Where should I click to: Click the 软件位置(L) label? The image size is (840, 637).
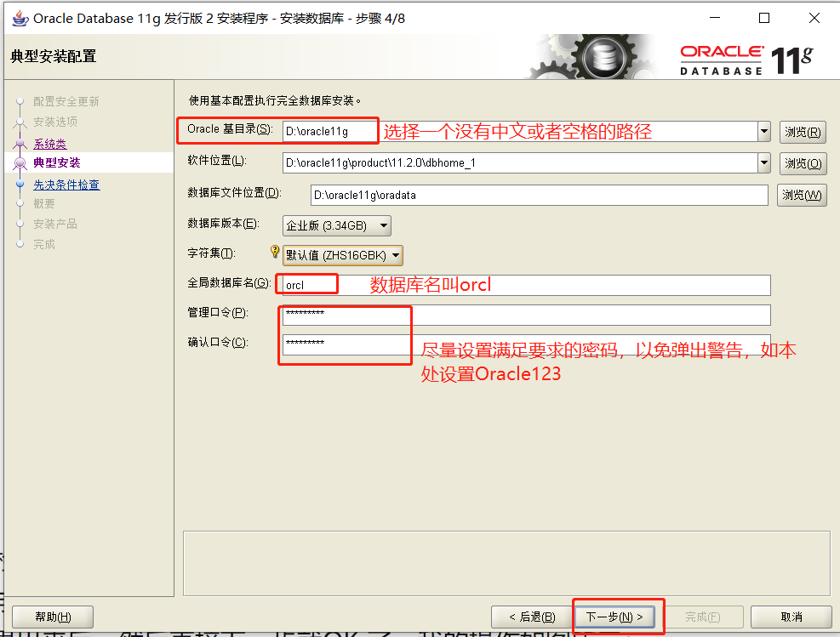217,160
